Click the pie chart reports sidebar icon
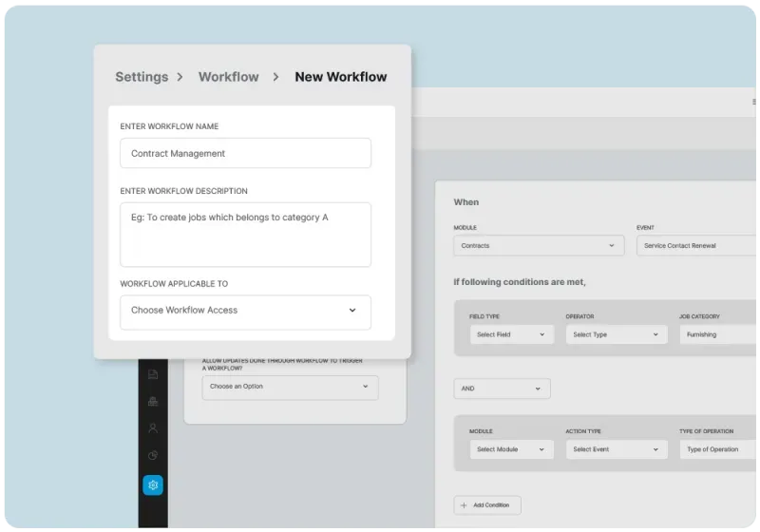This screenshot has height=532, width=760. pos(153,456)
